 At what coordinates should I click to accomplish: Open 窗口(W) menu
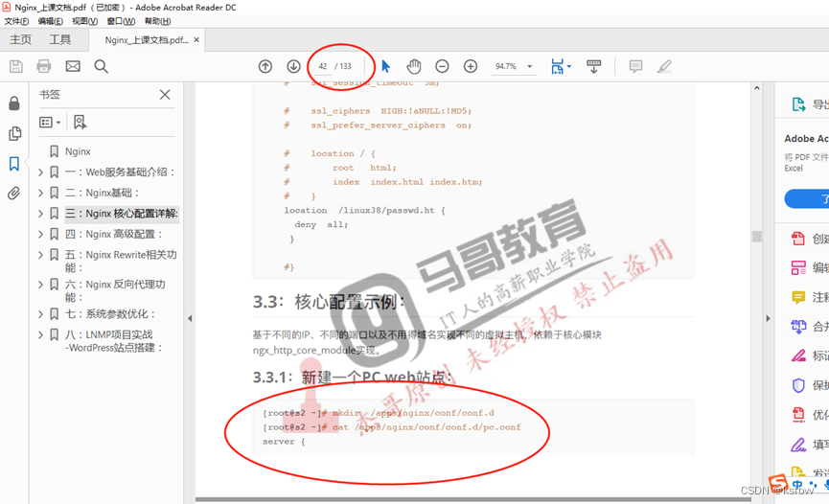121,21
